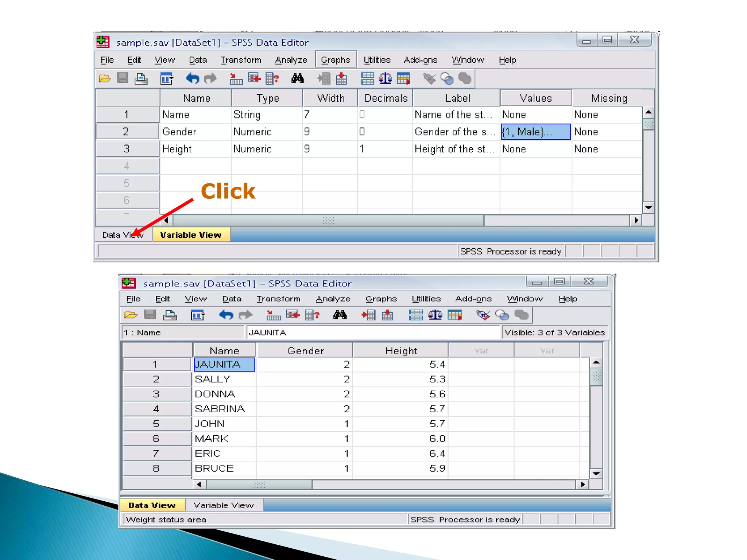This screenshot has width=747, height=560.
Task: Select row 5 header for JOHN
Action: (x=156, y=424)
